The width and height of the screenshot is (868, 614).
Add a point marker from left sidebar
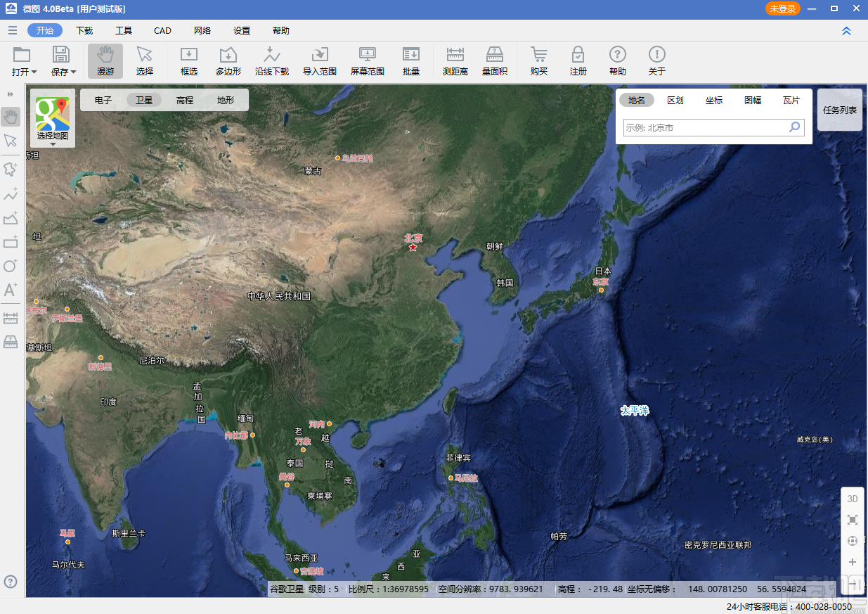point(11,169)
